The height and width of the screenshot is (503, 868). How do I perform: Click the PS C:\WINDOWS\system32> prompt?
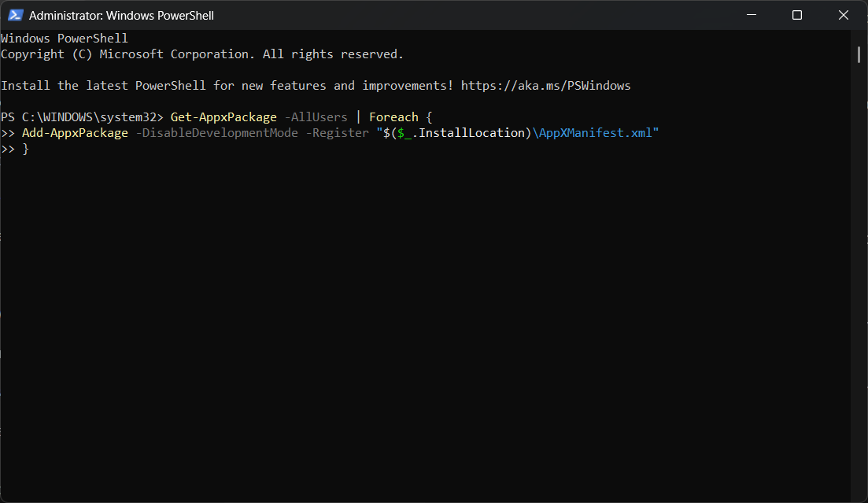tap(82, 117)
